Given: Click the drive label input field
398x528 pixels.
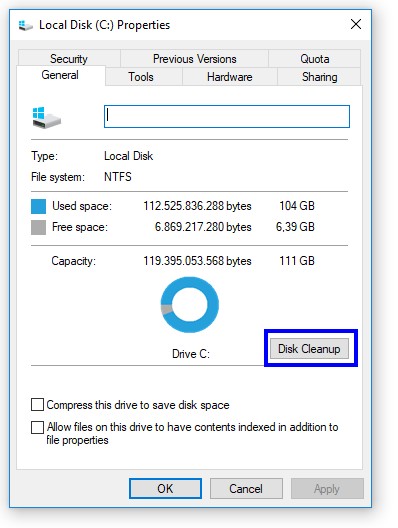Looking at the screenshot, I should pos(227,117).
